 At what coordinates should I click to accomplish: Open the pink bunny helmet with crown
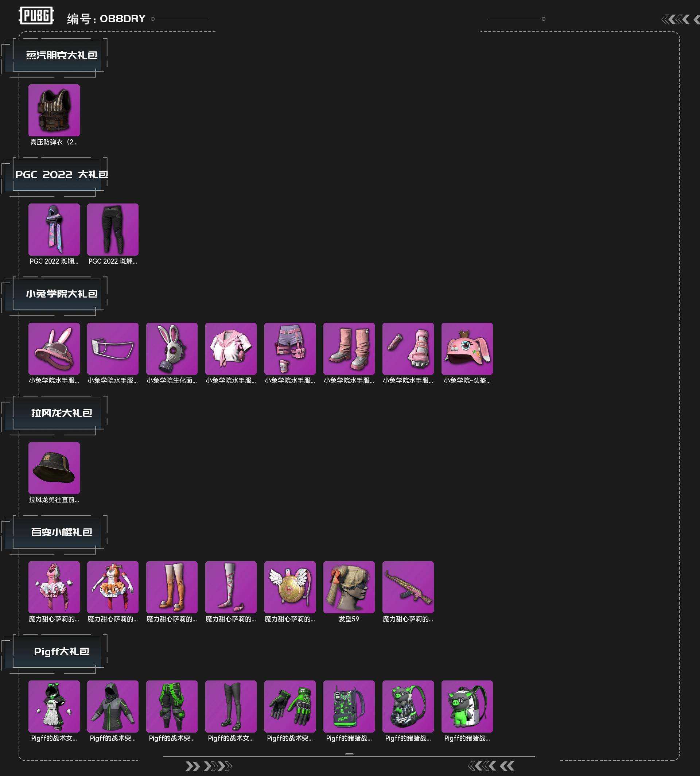467,349
